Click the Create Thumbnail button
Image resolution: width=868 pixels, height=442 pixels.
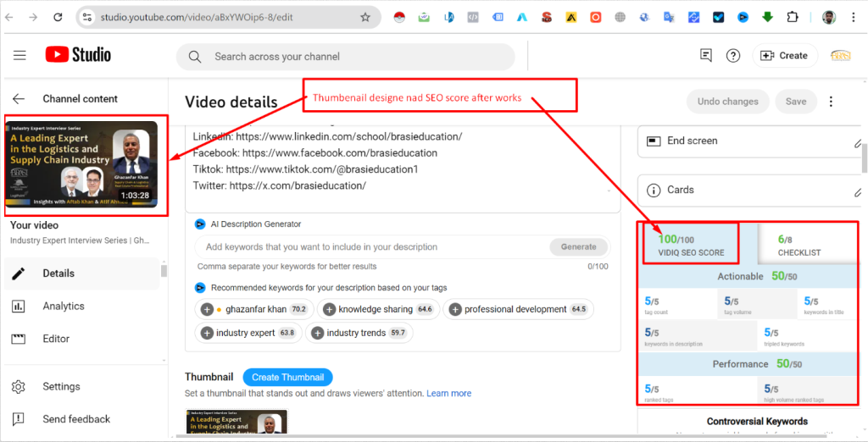[x=287, y=378]
